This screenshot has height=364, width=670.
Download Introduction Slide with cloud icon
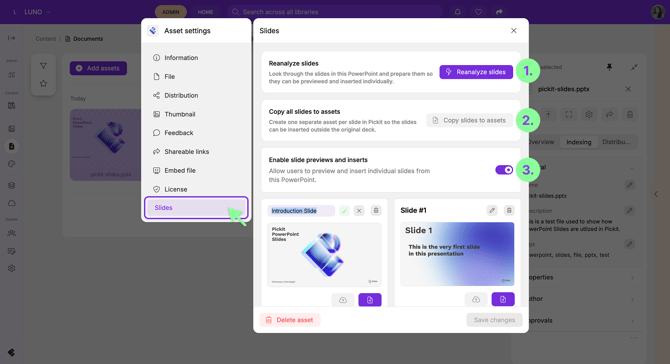click(343, 300)
